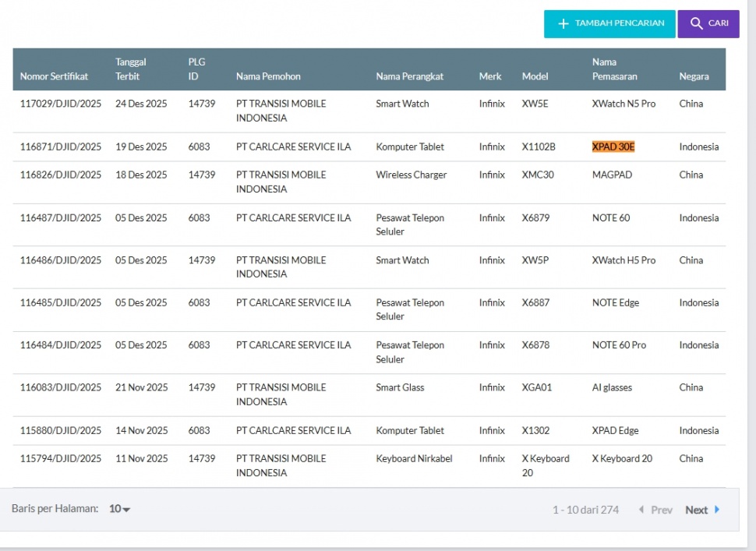The image size is (756, 551).
Task: Click the magnifier icon on Cari button
Action: [697, 24]
